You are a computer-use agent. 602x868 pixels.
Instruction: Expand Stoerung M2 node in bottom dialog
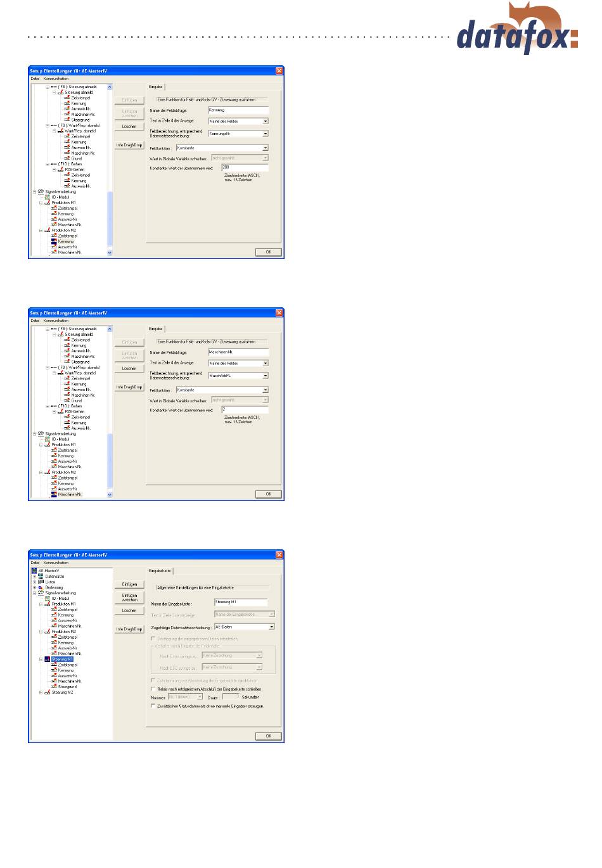(41, 692)
